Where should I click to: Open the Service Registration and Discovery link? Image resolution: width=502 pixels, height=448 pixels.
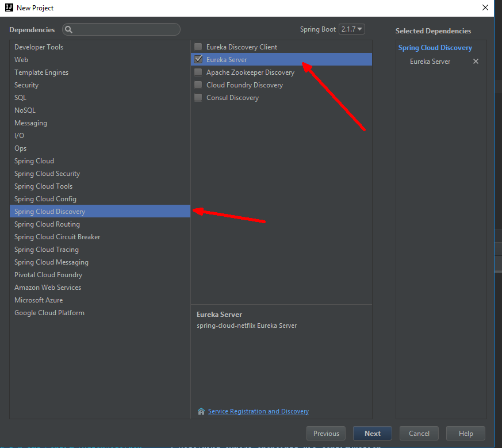[x=258, y=411]
